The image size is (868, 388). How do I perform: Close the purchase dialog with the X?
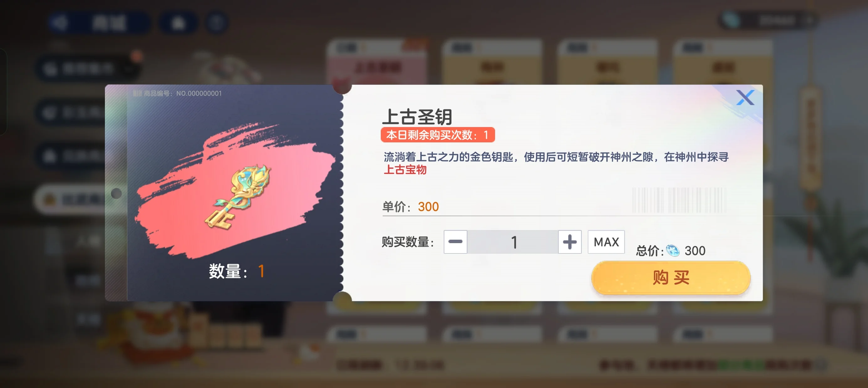click(745, 98)
